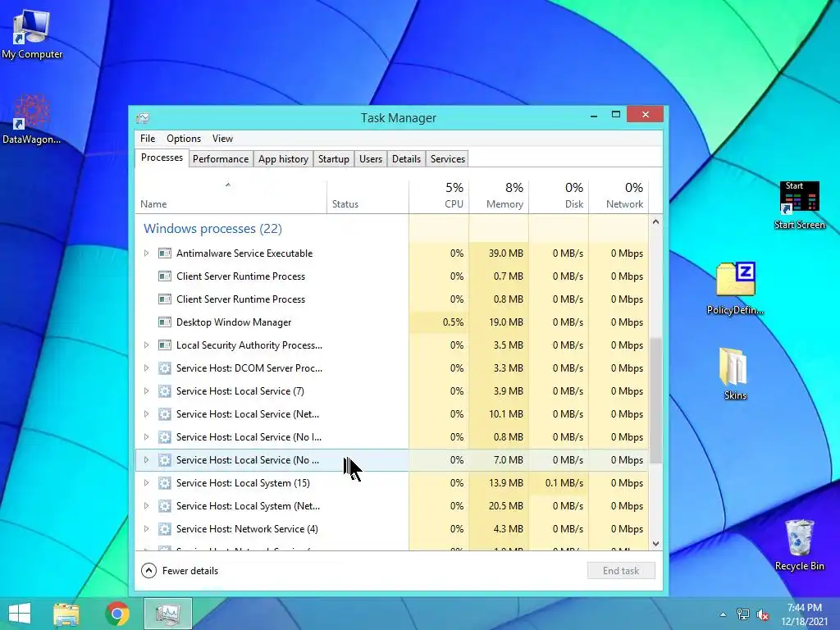
Task: Click the scroll up arrow of process list
Action: (x=655, y=221)
